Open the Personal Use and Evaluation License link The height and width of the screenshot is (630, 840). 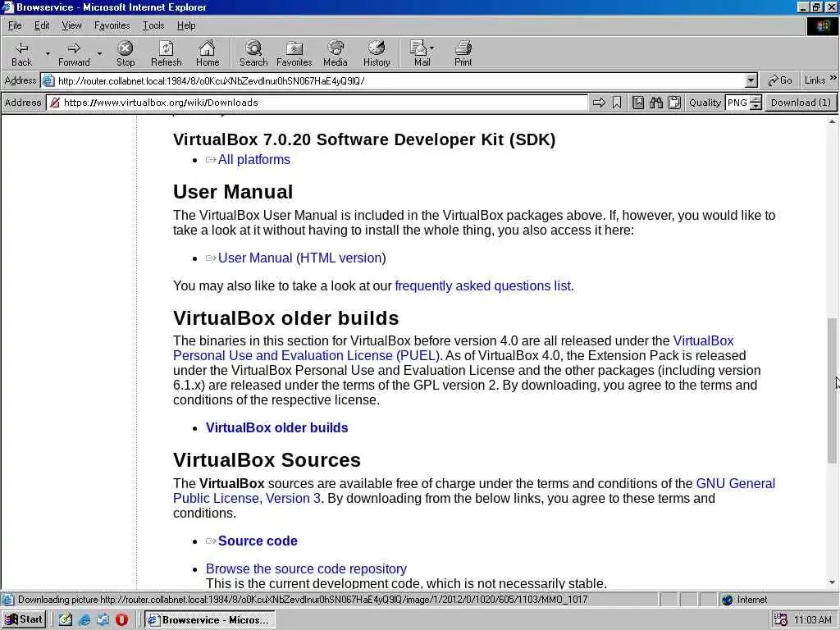(x=306, y=356)
